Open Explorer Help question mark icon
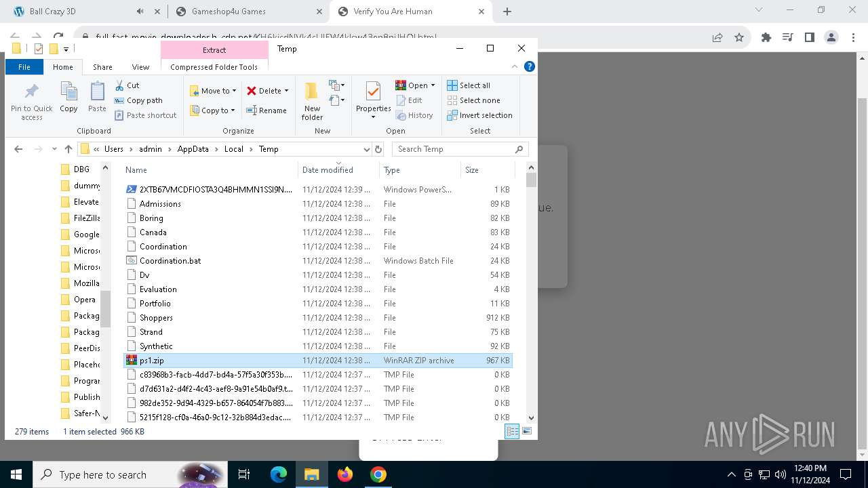868x488 pixels. (x=530, y=66)
